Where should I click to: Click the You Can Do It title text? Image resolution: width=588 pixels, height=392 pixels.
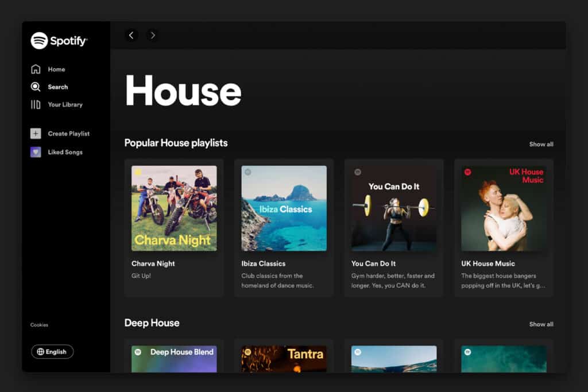(373, 263)
